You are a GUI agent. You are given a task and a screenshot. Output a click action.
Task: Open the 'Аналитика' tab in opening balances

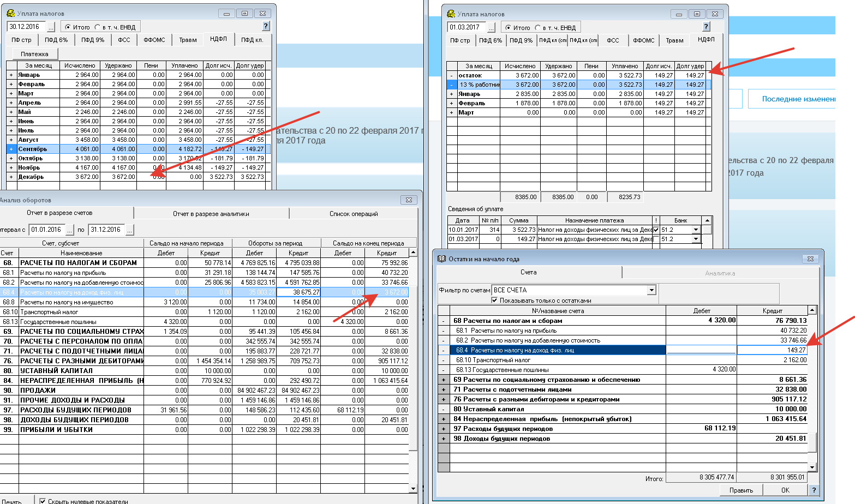[x=720, y=273]
